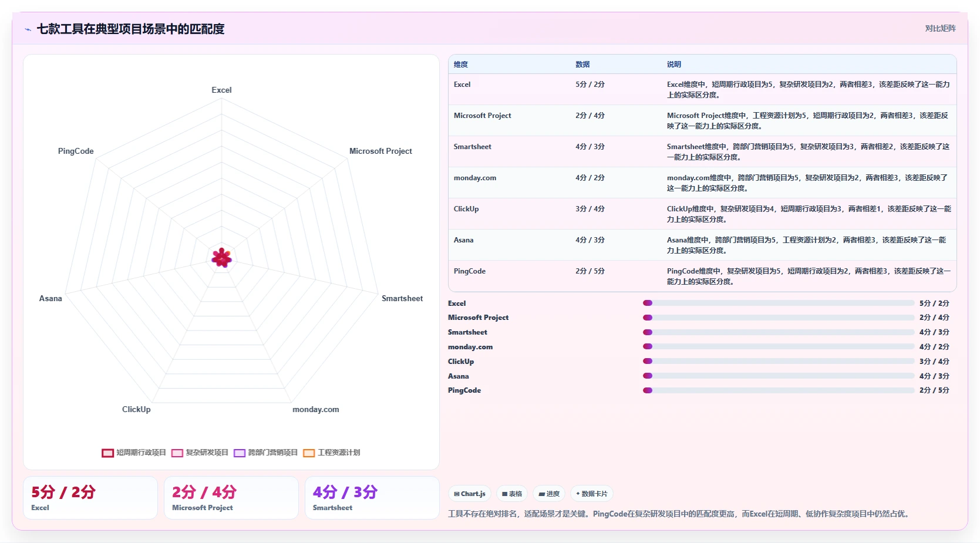980x543 pixels.
Task: Click the Chart.js chip
Action: pos(470,494)
